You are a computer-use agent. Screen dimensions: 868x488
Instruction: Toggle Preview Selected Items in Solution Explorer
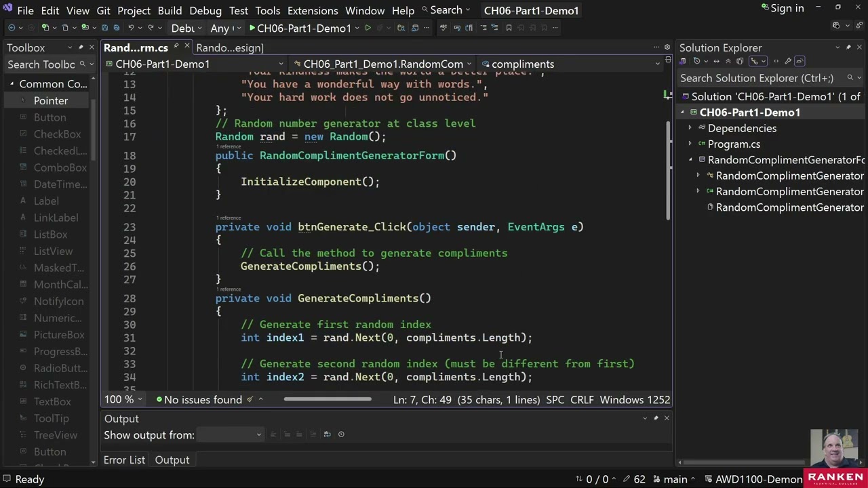(x=799, y=61)
